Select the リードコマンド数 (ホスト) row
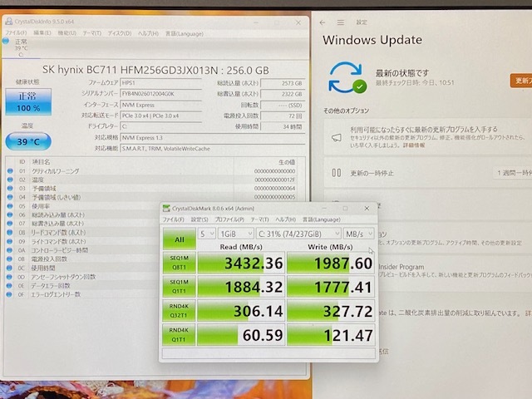Viewport: 532px width, 399px height. pyautogui.click(x=83, y=233)
